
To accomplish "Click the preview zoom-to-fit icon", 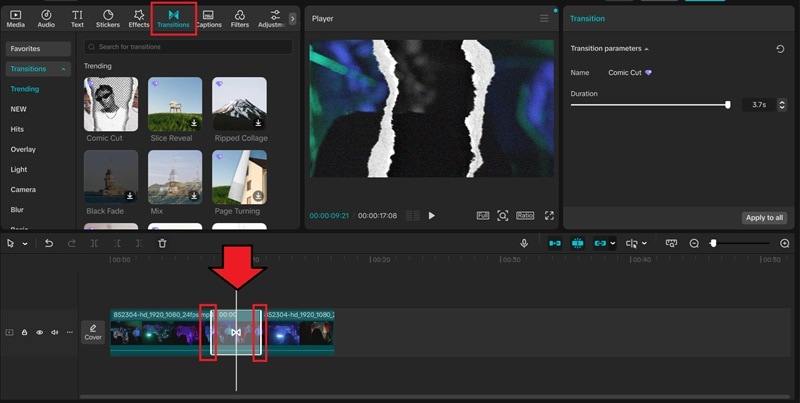I will [503, 216].
